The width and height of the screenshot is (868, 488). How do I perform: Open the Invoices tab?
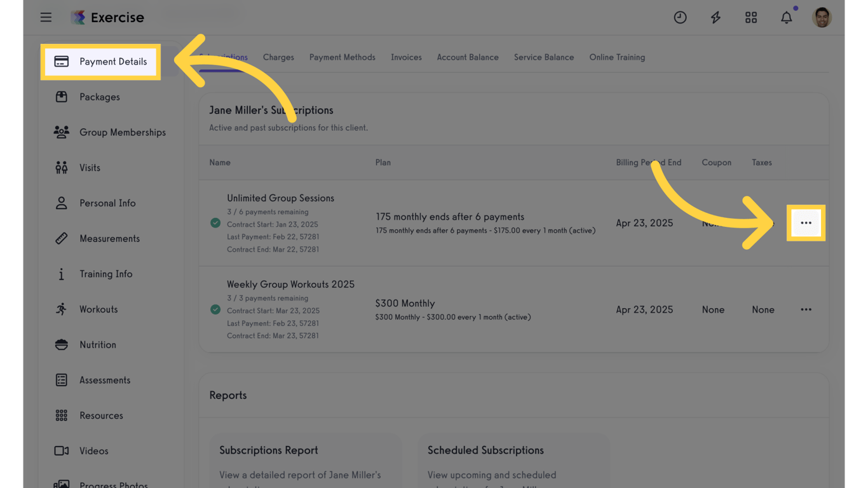[x=406, y=57]
